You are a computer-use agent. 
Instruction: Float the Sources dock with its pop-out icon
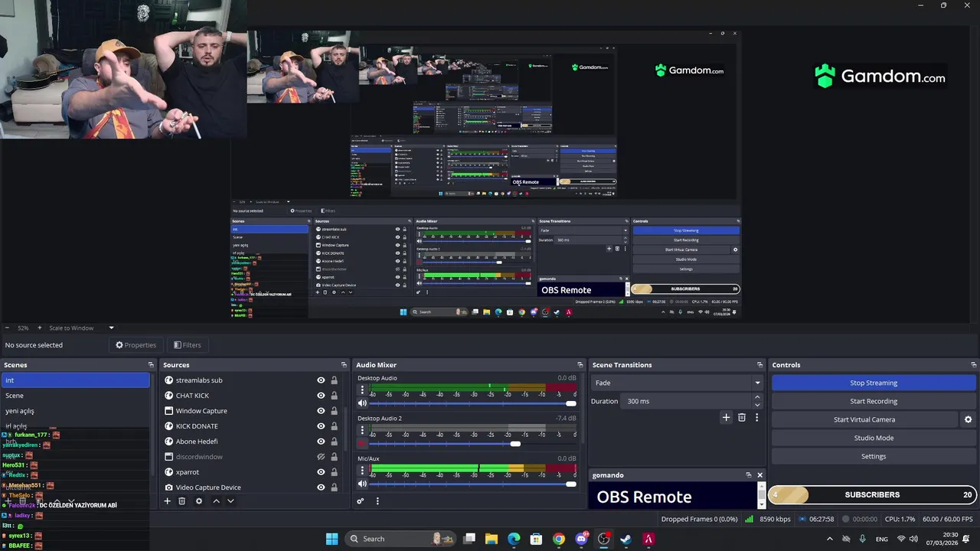coord(344,365)
